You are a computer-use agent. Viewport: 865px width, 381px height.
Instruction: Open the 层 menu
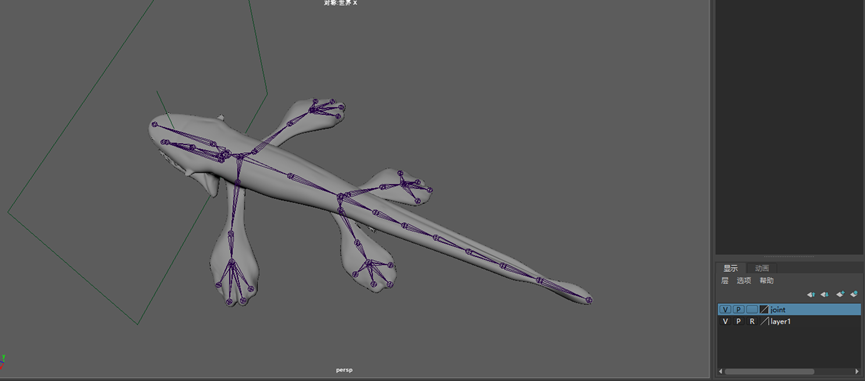click(x=725, y=281)
